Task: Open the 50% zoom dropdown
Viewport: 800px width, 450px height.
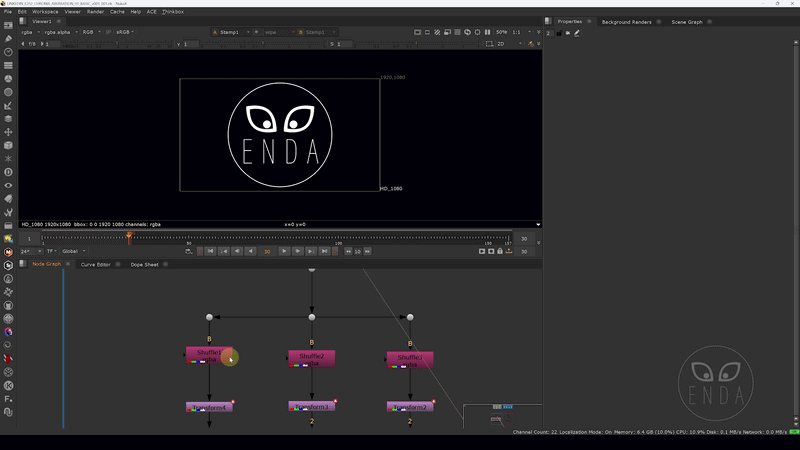Action: [x=502, y=32]
